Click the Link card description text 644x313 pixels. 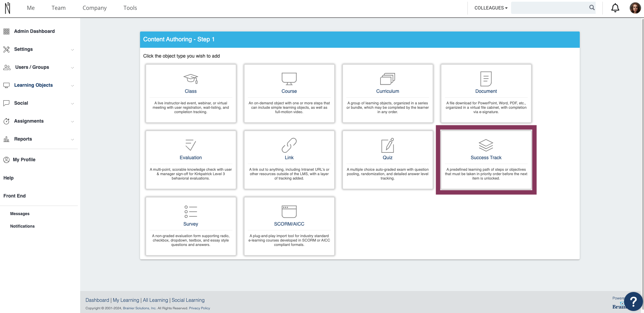pos(289,174)
